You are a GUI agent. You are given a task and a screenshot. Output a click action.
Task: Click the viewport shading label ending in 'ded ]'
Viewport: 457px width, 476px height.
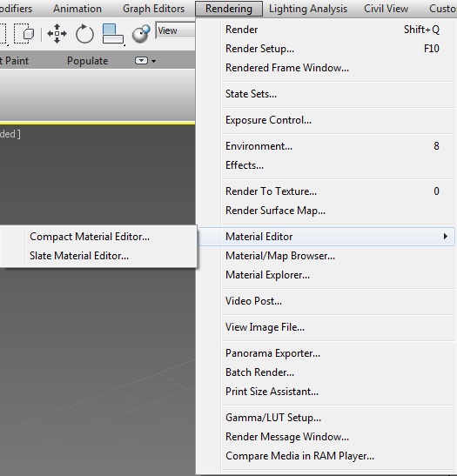10,134
